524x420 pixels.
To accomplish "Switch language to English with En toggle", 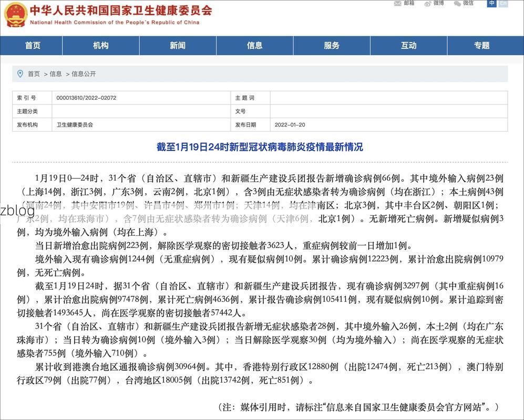I will point(502,4).
